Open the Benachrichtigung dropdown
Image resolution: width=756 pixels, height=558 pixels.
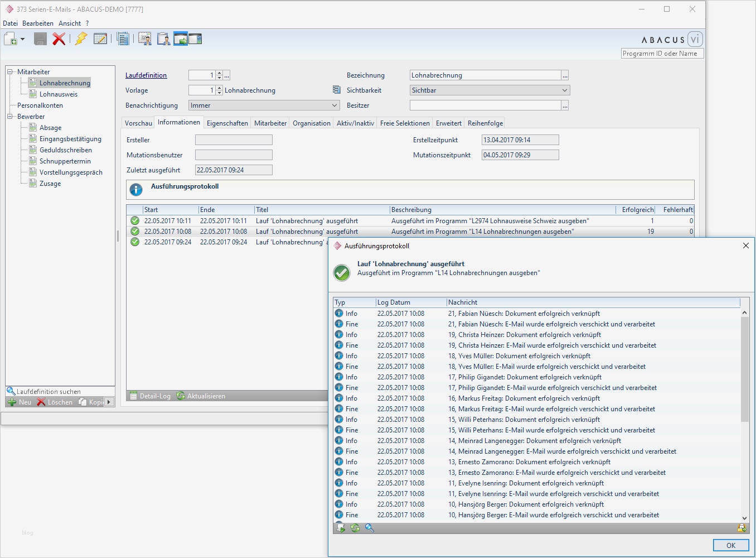click(335, 105)
